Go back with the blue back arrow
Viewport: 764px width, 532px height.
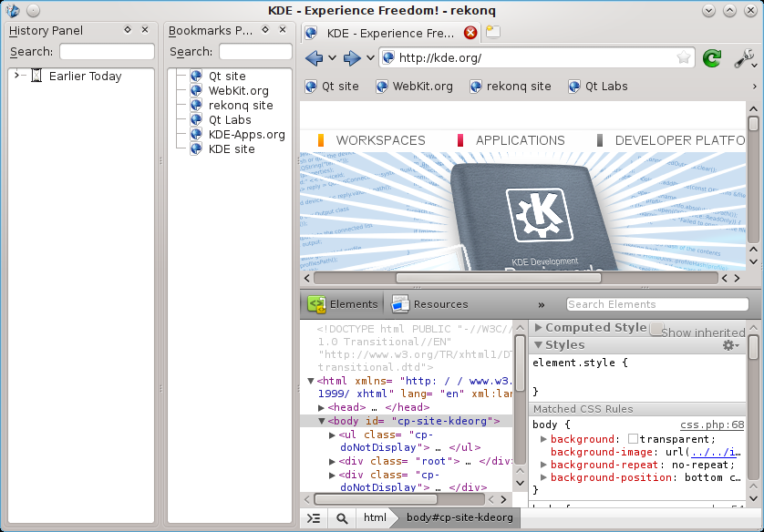(x=315, y=58)
